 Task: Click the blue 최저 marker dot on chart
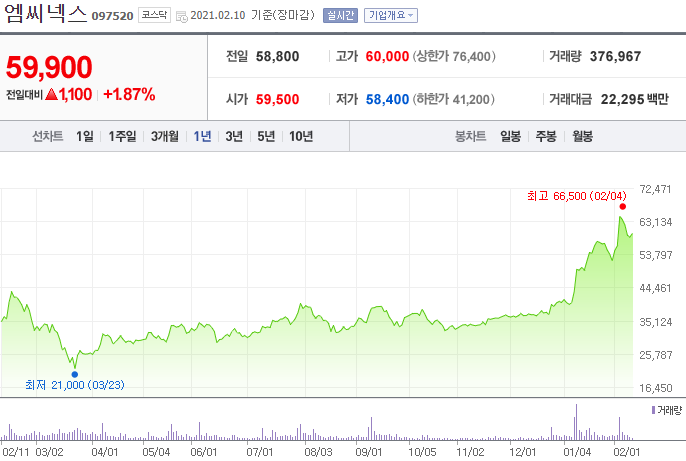pyautogui.click(x=75, y=374)
